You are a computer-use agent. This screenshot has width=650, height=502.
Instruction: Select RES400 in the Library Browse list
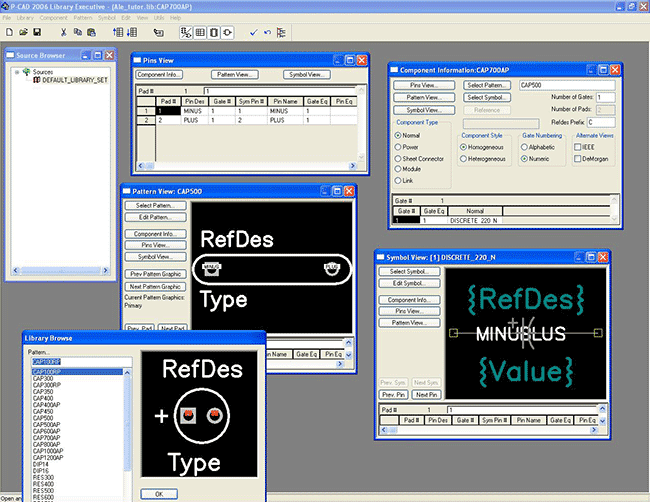pos(43,484)
